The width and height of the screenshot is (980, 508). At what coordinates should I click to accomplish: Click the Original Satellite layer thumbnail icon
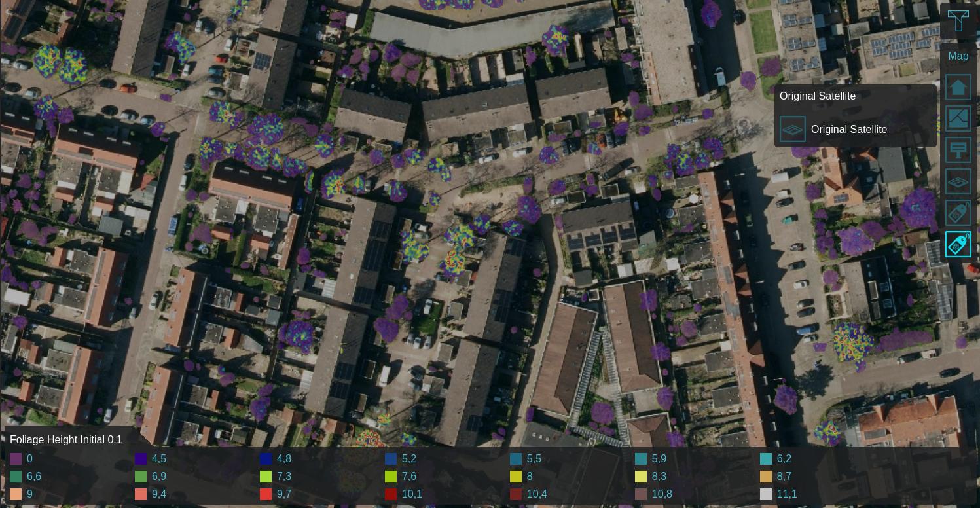(792, 129)
